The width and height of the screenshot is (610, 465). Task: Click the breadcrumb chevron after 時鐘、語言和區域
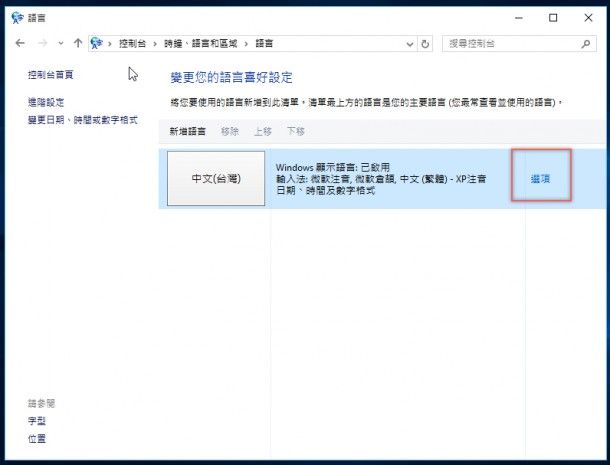[x=246, y=44]
